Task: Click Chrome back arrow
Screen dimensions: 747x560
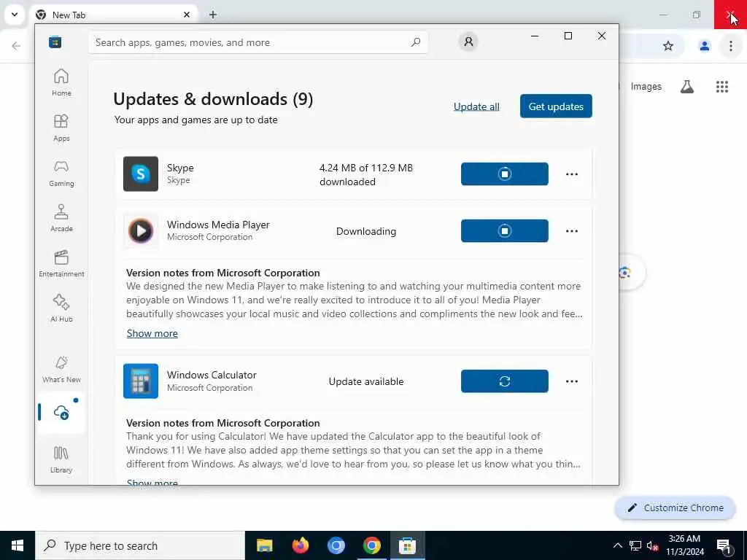Action: 16,46
